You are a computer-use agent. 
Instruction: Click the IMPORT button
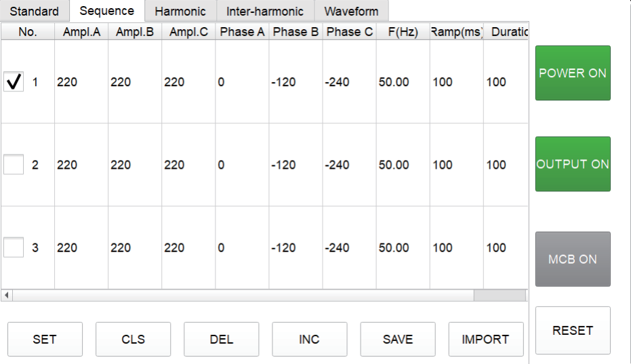coord(485,339)
